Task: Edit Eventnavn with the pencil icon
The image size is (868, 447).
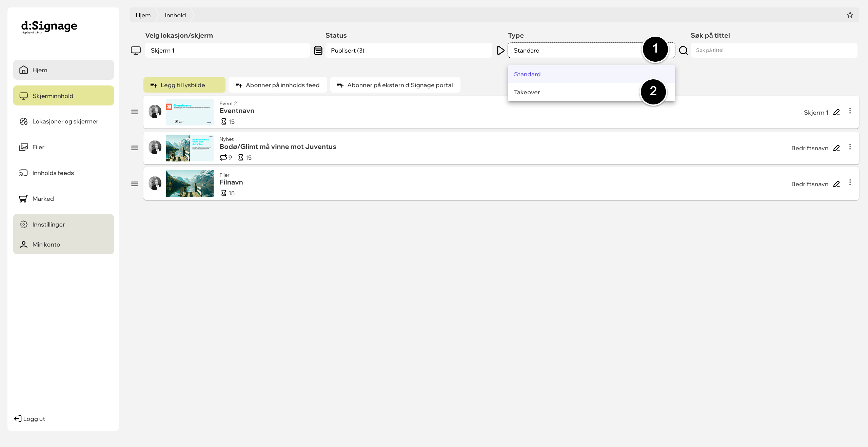Action: pyautogui.click(x=836, y=112)
